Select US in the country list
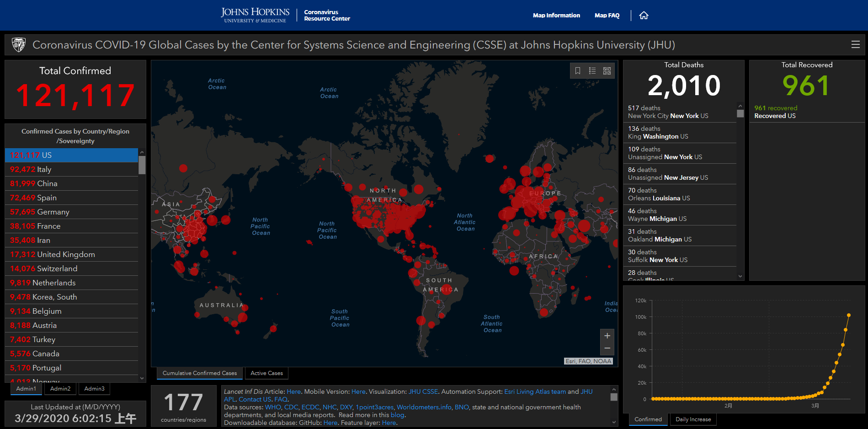Image resolution: width=868 pixels, height=429 pixels. pyautogui.click(x=71, y=155)
